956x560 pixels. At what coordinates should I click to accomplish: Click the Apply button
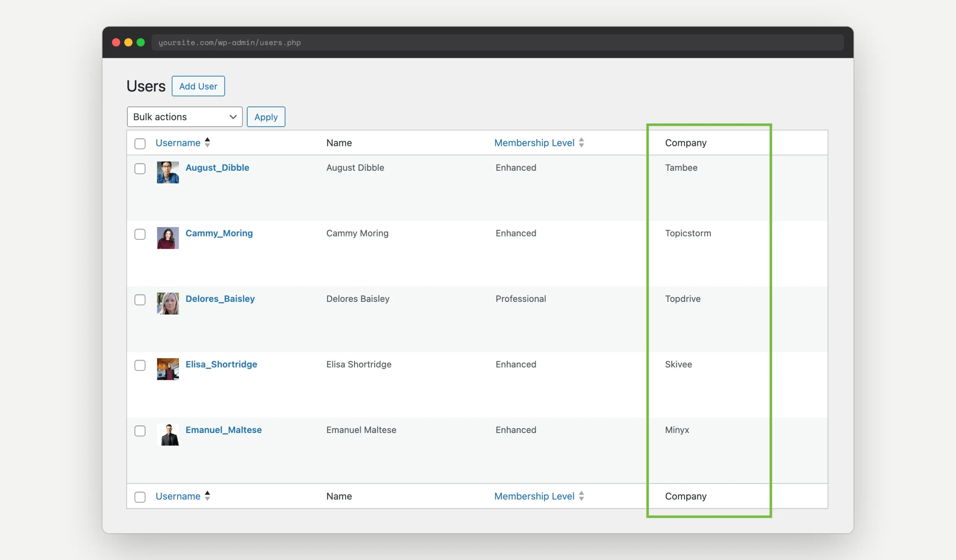266,117
